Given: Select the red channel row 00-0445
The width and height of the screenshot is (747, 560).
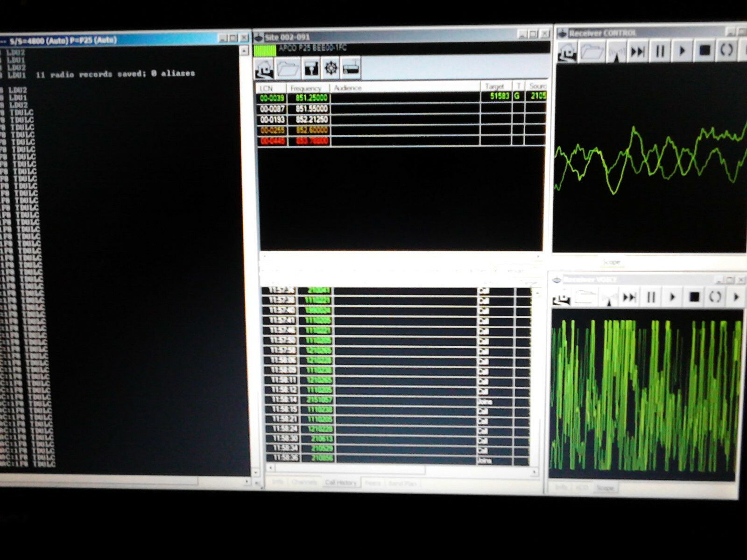Looking at the screenshot, I should click(273, 141).
